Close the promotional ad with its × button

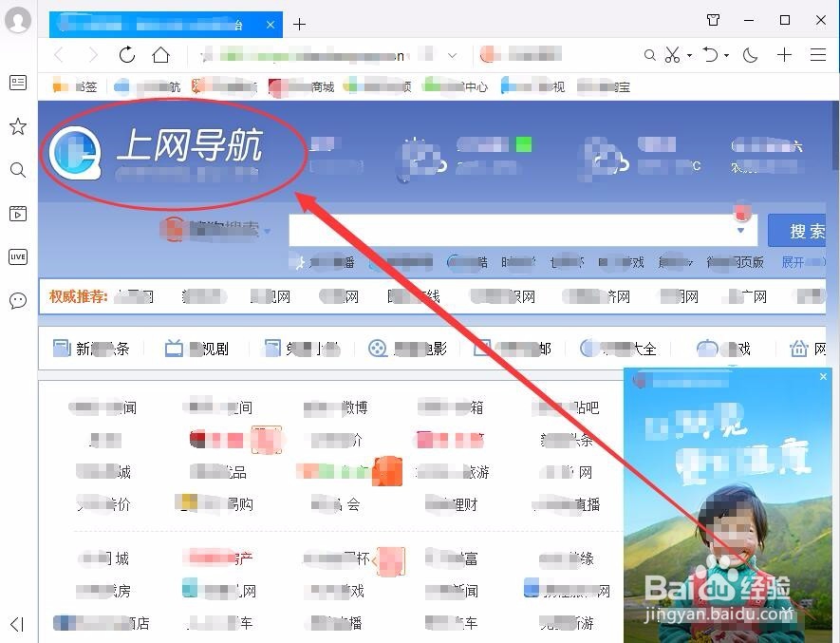tap(822, 376)
